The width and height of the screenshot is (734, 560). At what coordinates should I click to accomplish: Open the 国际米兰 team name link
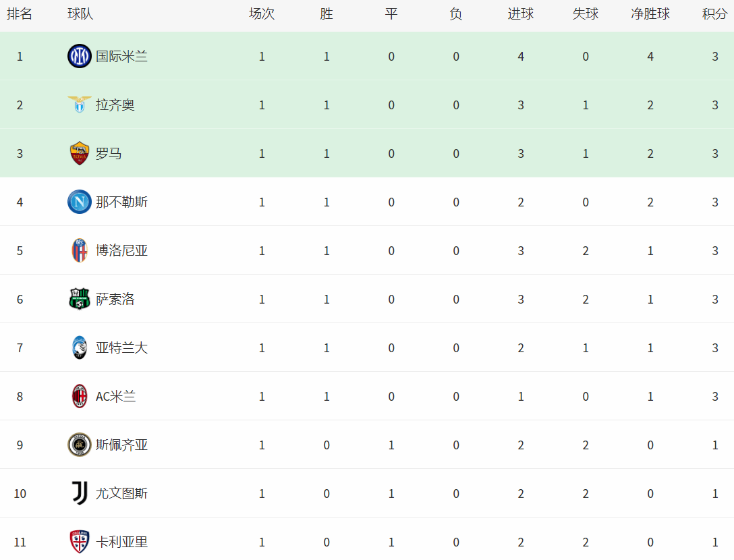click(121, 57)
